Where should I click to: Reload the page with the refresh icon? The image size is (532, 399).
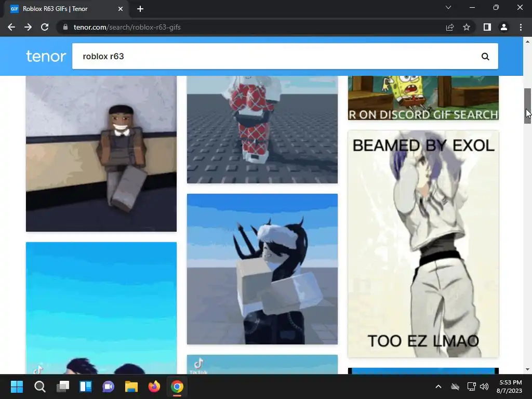click(x=45, y=27)
